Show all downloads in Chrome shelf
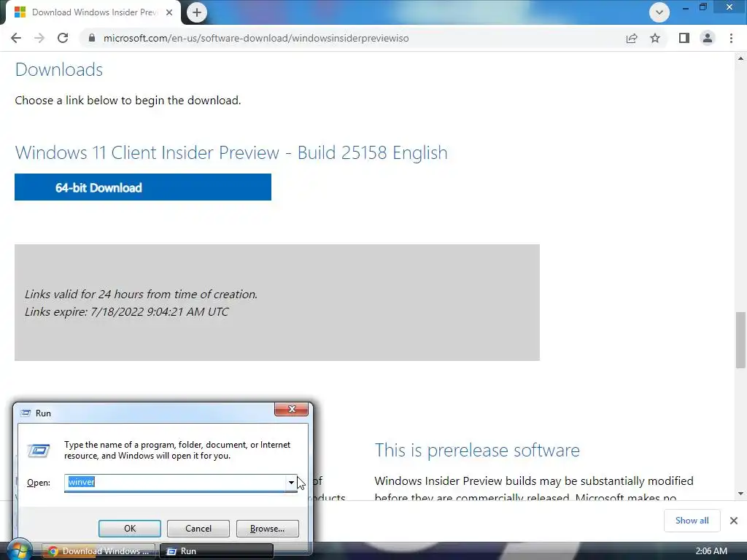747x560 pixels. [692, 521]
